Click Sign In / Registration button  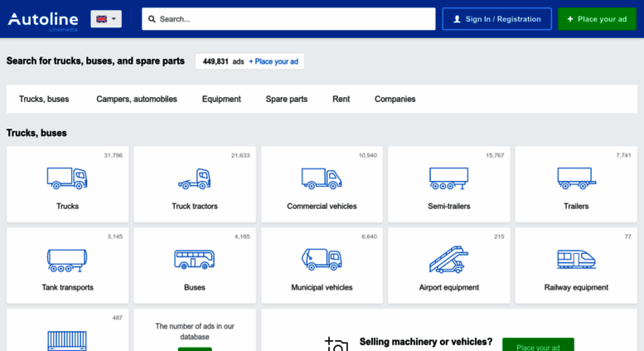[x=497, y=19]
